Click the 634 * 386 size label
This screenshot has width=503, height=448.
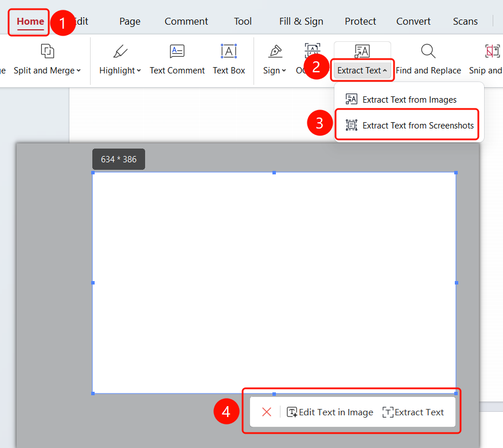[x=119, y=159]
